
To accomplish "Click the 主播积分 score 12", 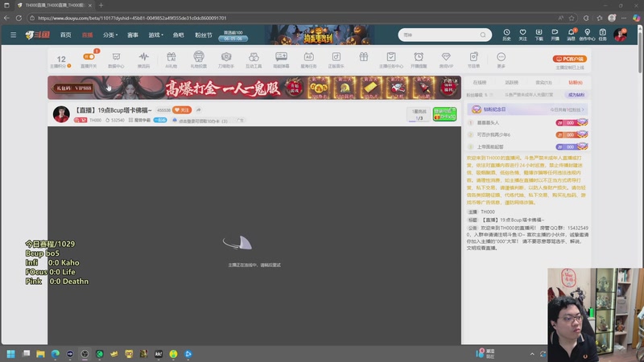I will (x=61, y=61).
